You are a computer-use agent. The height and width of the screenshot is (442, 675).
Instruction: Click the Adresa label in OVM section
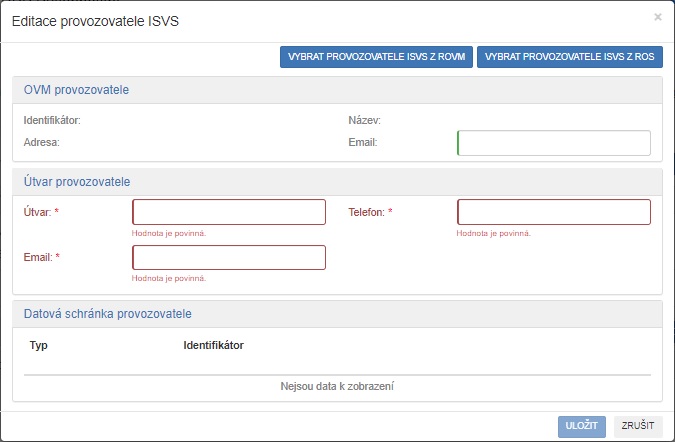42,143
